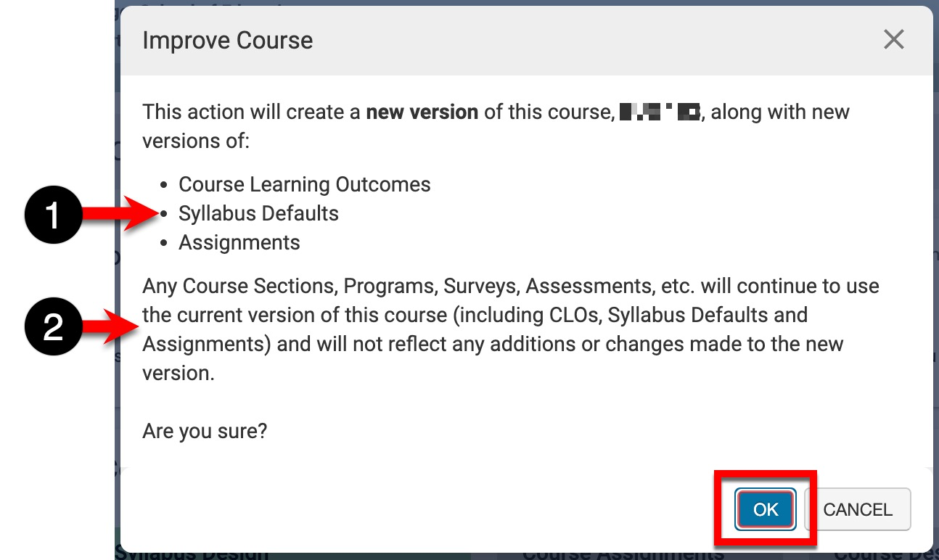
Task: Click the red arrow beside the paragraph text
Action: pos(109,329)
